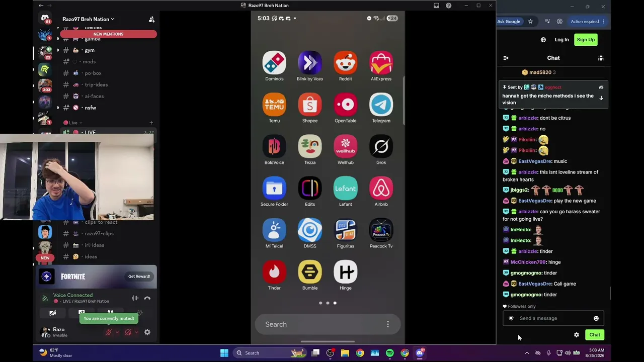This screenshot has width=644, height=362.
Task: Launch the Peacock TV app
Action: click(x=381, y=230)
